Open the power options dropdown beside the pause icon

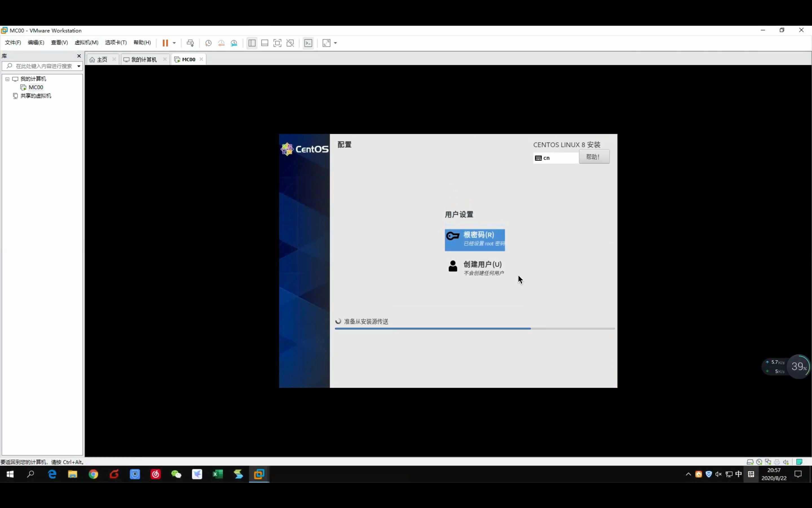[x=174, y=43]
